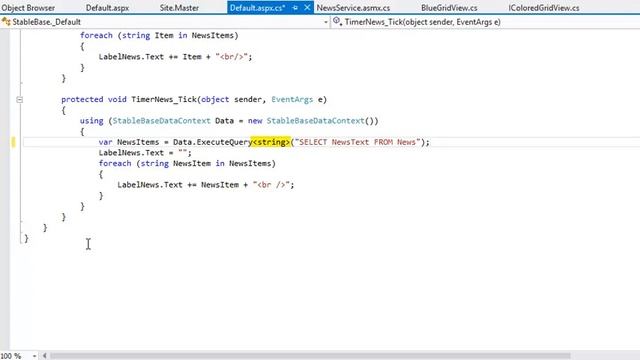The image size is (640, 360).
Task: Open the StableBase._Default class dropdown
Action: [326, 22]
